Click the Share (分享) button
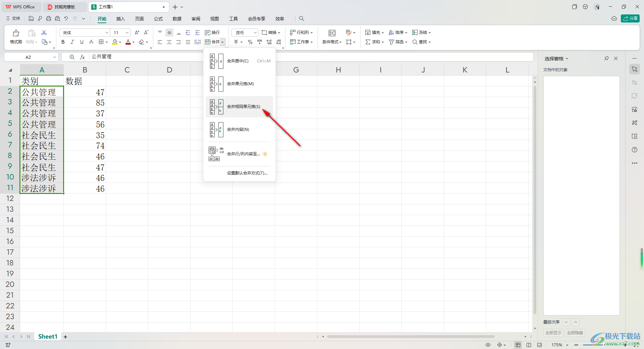644x349 pixels. click(630, 18)
